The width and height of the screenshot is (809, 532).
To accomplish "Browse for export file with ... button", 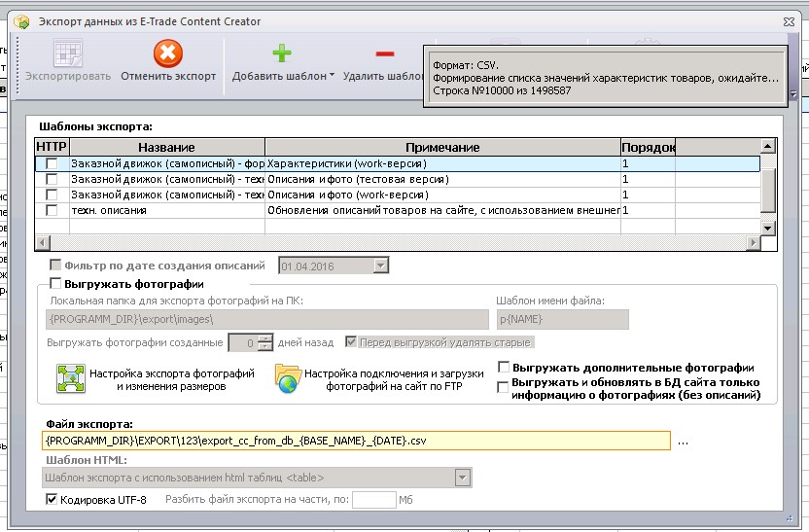I will pyautogui.click(x=684, y=442).
